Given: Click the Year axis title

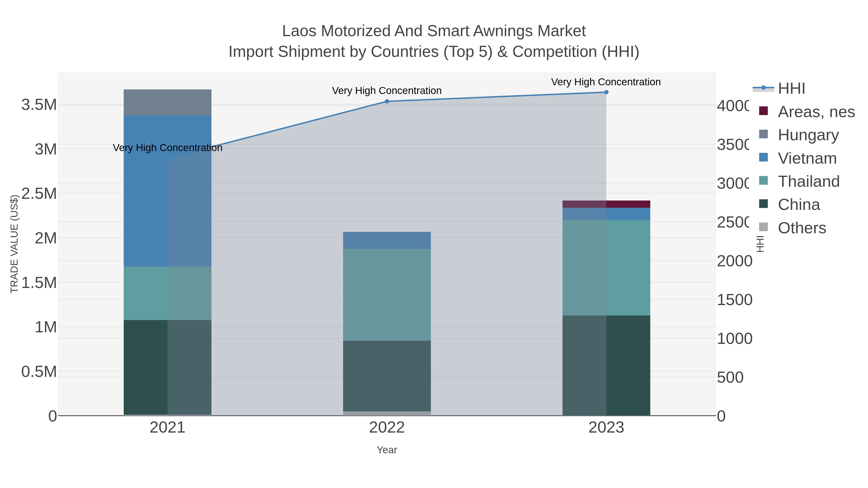Looking at the screenshot, I should coord(387,450).
